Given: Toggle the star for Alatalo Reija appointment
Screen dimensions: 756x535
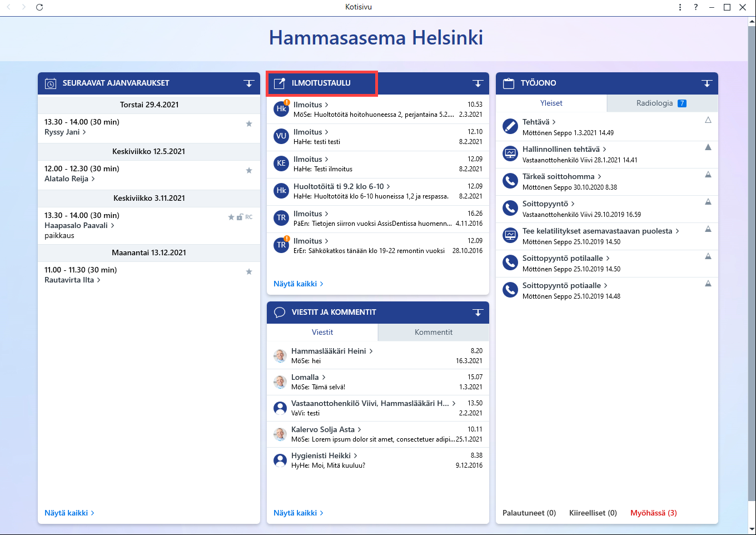Looking at the screenshot, I should click(x=249, y=170).
